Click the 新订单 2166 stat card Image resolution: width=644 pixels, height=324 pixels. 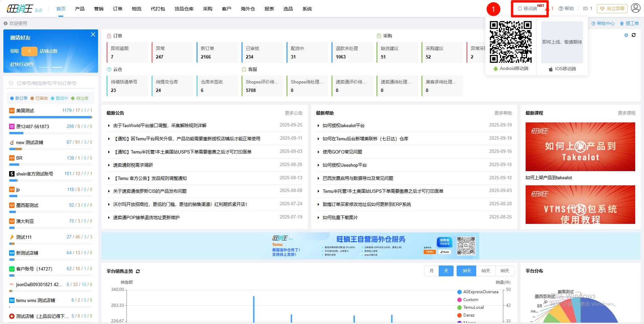pos(217,52)
